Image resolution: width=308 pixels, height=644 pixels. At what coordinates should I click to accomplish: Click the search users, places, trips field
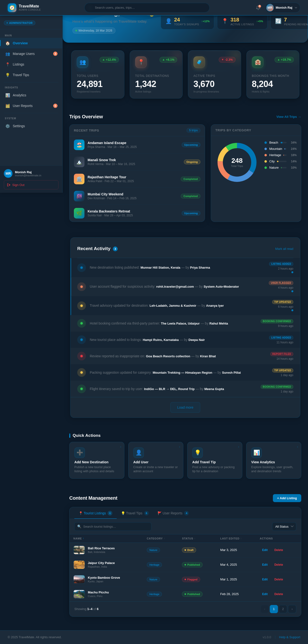click(x=147, y=8)
